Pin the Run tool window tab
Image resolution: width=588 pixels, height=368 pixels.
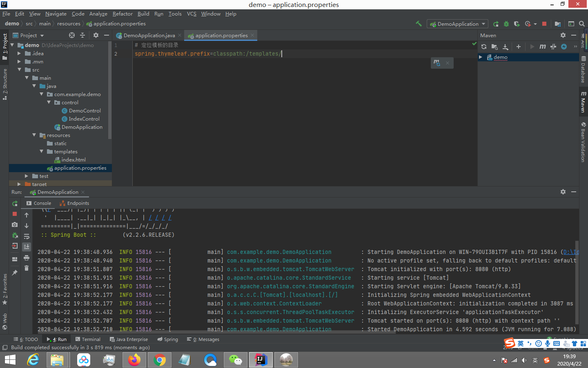15,272
